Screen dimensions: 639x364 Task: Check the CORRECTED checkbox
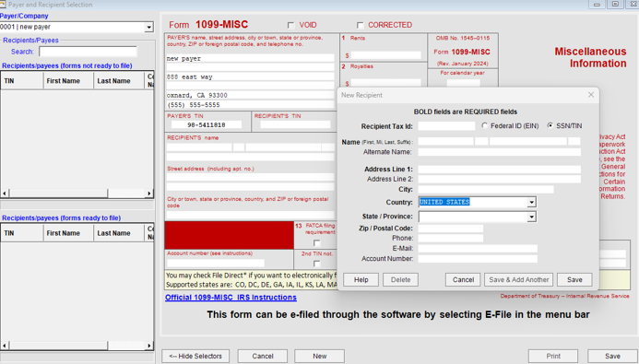pyautogui.click(x=360, y=25)
